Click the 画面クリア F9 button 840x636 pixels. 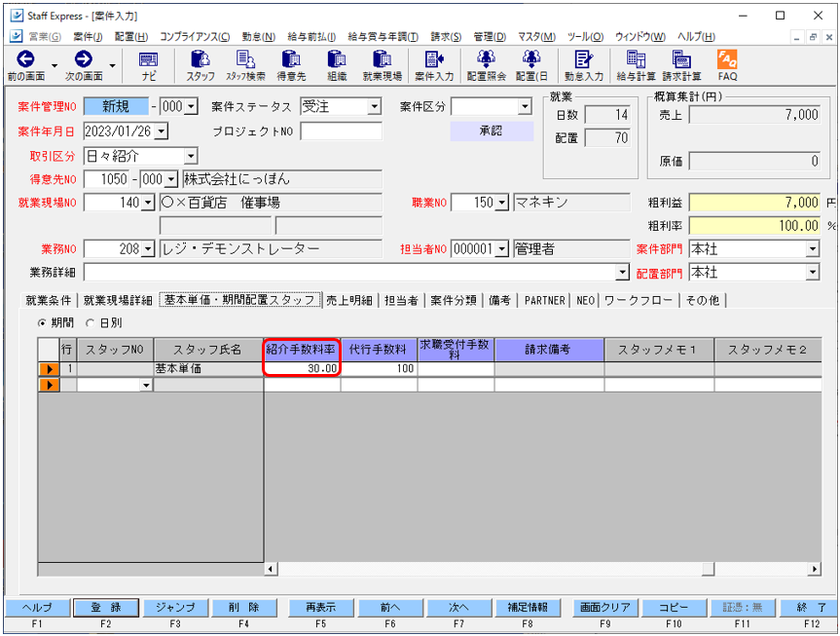(604, 608)
